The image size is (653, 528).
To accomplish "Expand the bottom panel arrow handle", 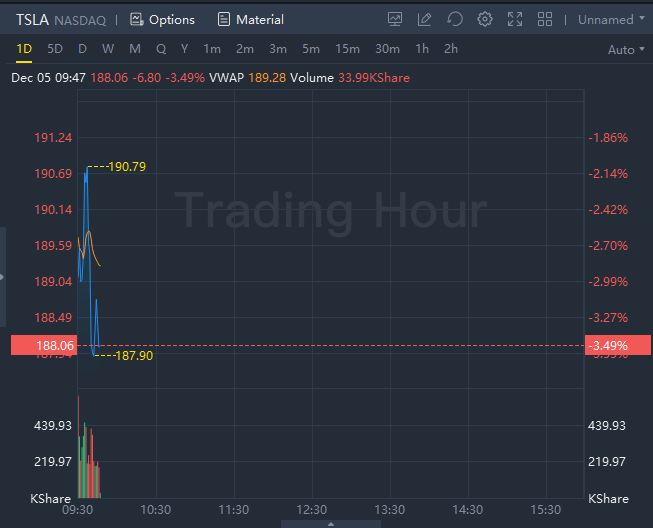I will tap(331, 524).
